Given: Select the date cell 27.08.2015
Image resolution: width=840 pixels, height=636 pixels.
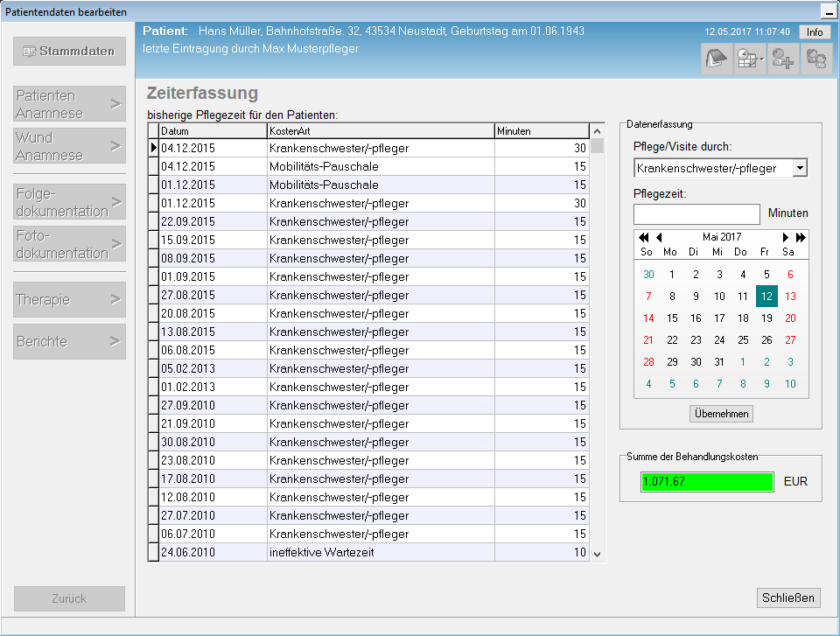Looking at the screenshot, I should click(x=213, y=295).
